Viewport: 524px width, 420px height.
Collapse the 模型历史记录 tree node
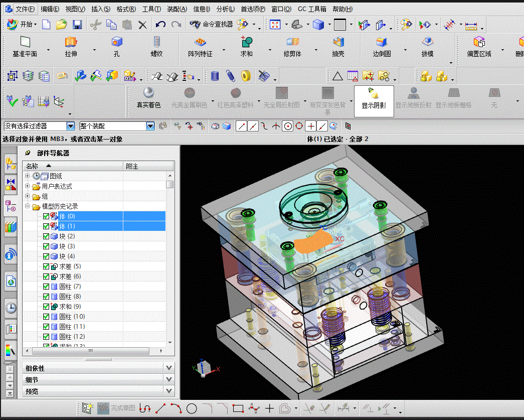[x=28, y=206]
